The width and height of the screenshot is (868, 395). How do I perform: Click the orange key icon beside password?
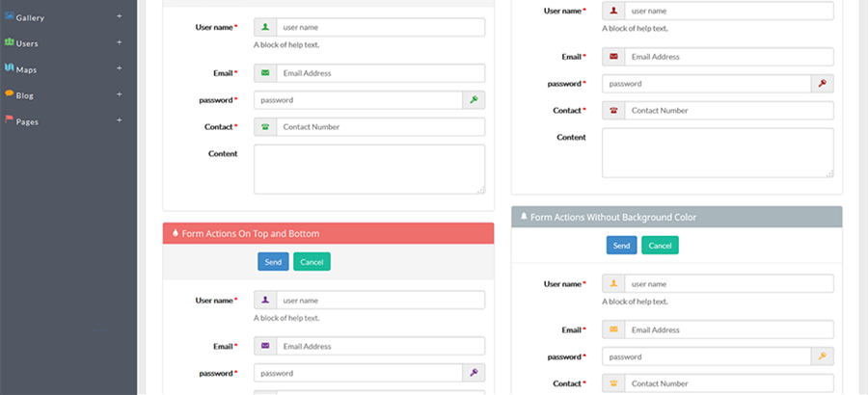click(x=822, y=356)
